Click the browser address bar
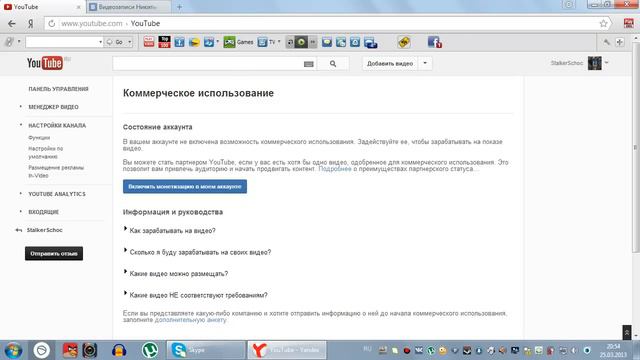Screen dimensions: 640x360 click(x=327, y=24)
